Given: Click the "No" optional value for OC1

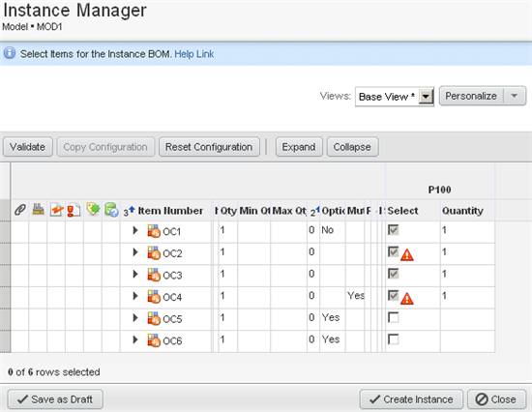Looking at the screenshot, I should pyautogui.click(x=327, y=230).
